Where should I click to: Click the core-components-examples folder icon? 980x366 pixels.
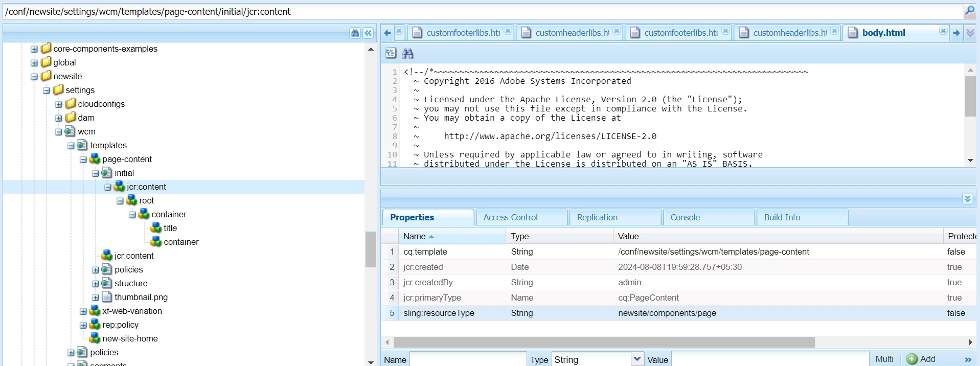click(46, 48)
